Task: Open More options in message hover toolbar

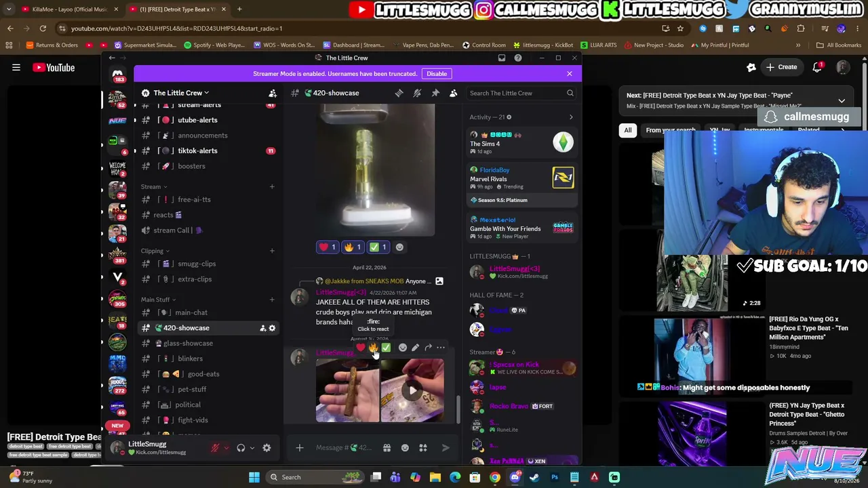Action: [441, 348]
